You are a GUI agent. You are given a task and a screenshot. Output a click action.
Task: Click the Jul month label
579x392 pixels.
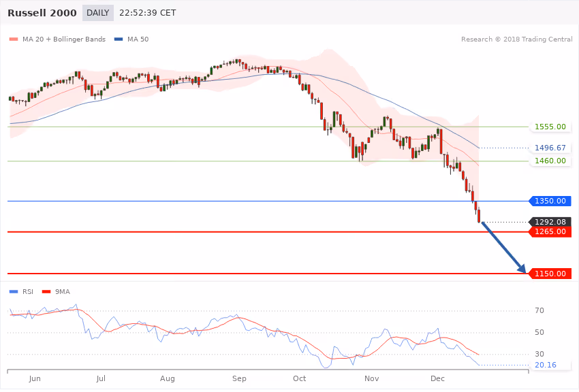coord(101,378)
